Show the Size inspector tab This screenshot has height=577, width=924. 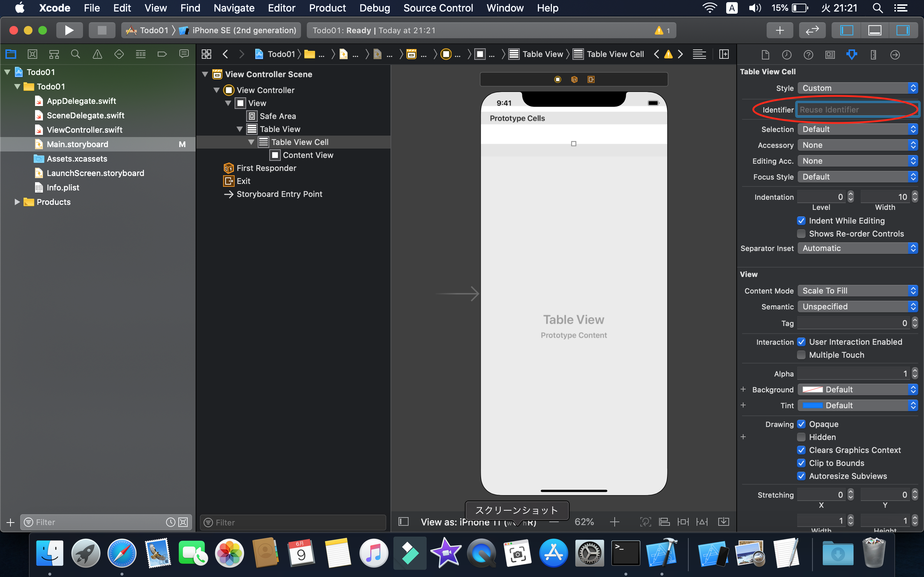coord(873,54)
